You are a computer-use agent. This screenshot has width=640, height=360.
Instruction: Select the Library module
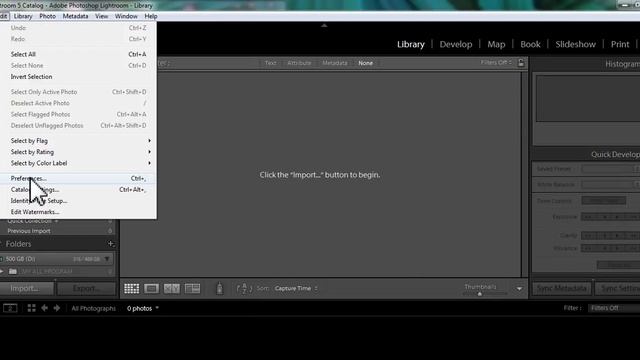(411, 44)
